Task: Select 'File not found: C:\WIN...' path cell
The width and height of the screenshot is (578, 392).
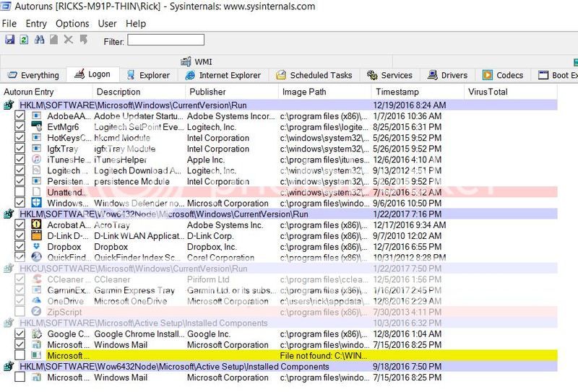Action: (324, 355)
